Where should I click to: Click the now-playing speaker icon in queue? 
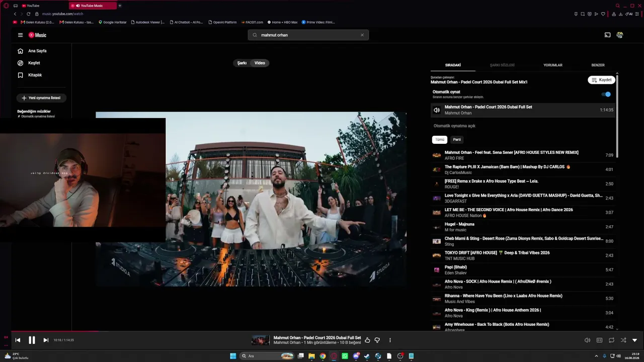coord(437,110)
